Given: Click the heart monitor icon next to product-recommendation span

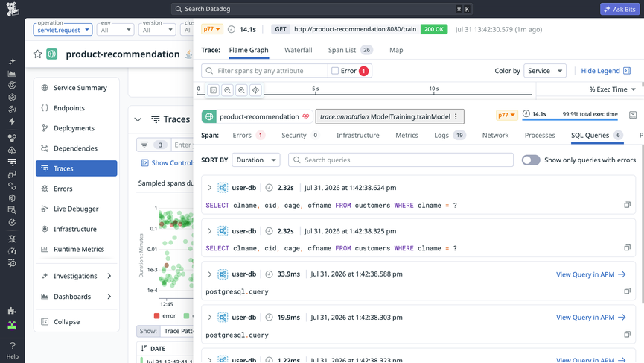Looking at the screenshot, I should tap(305, 117).
